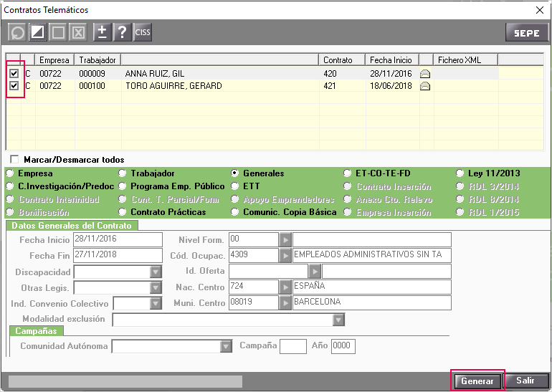This screenshot has height=392, width=552.
Task: Click the Muni. Centro code field 08019
Action: (x=254, y=302)
